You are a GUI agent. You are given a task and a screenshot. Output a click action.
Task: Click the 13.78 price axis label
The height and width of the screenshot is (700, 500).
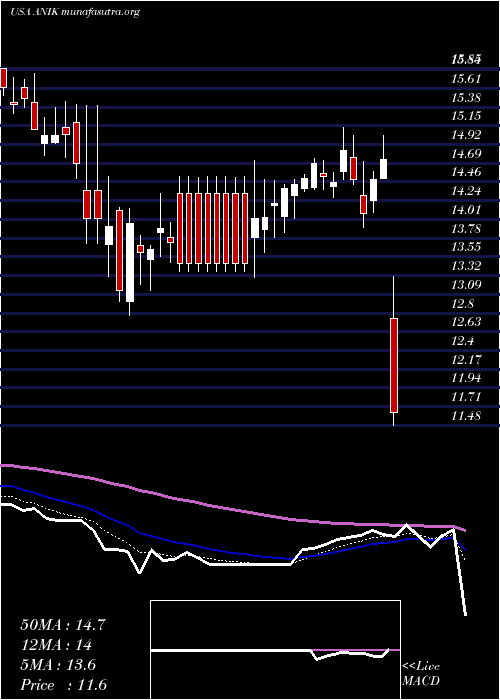coord(466,229)
